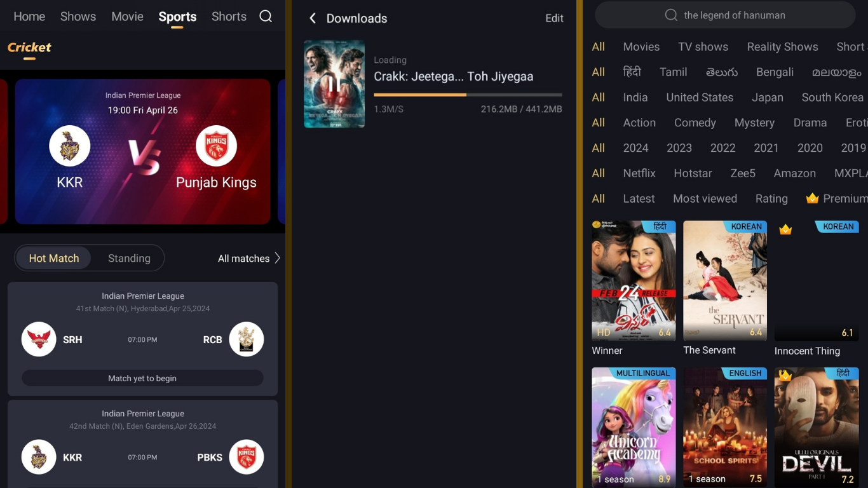Pick the Action genre filter
The height and width of the screenshot is (488, 868).
(639, 123)
